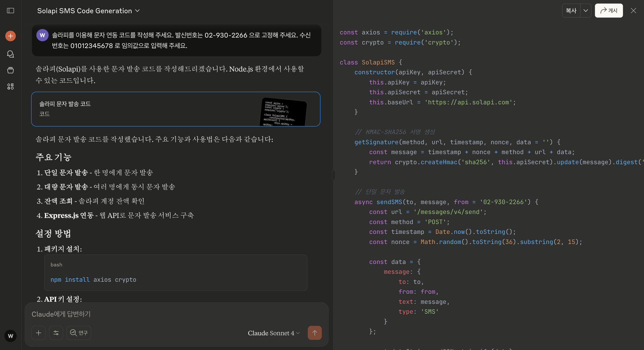Click the '설정 방법' heading
Image resolution: width=644 pixels, height=350 pixels.
(53, 234)
